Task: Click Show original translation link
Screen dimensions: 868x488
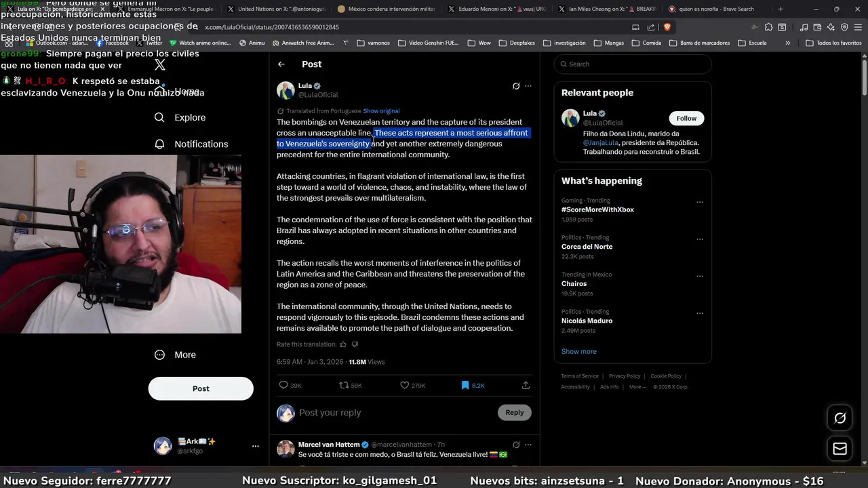Action: (381, 111)
